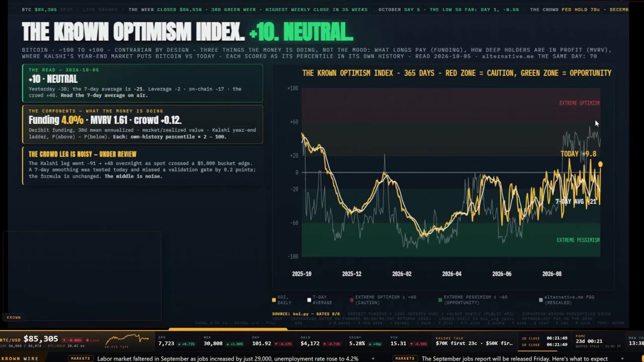The height and width of the screenshot is (362, 644).
Task: Click the top ticker BTC $85,305 text
Action: (x=39, y=10)
